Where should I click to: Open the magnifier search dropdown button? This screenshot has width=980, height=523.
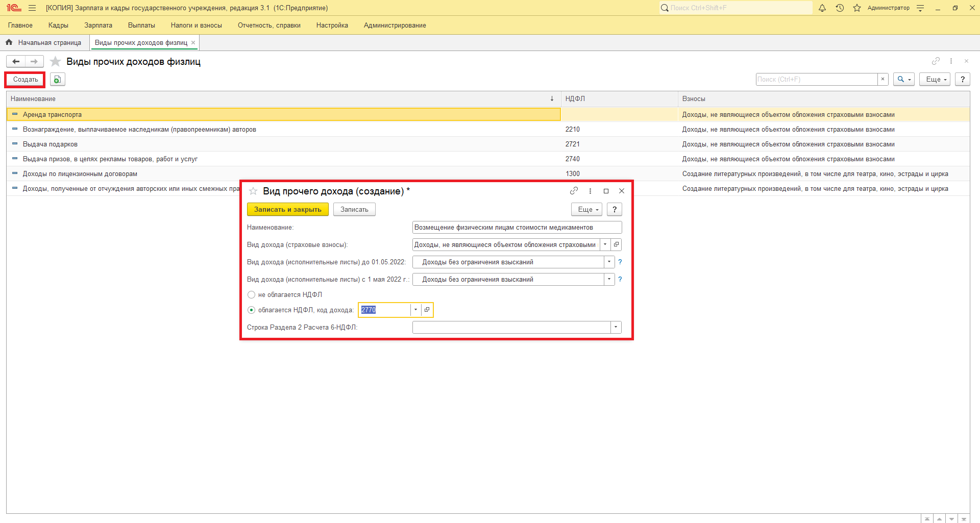pyautogui.click(x=903, y=79)
